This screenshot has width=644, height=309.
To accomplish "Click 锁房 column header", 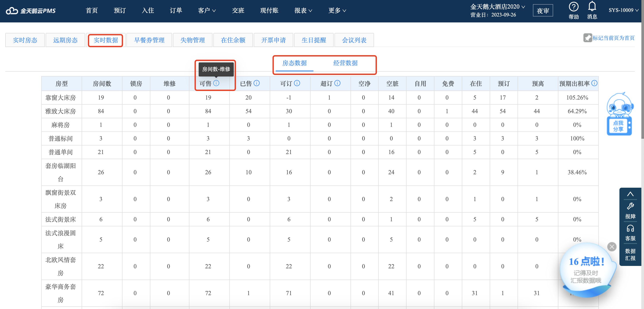I will (136, 84).
